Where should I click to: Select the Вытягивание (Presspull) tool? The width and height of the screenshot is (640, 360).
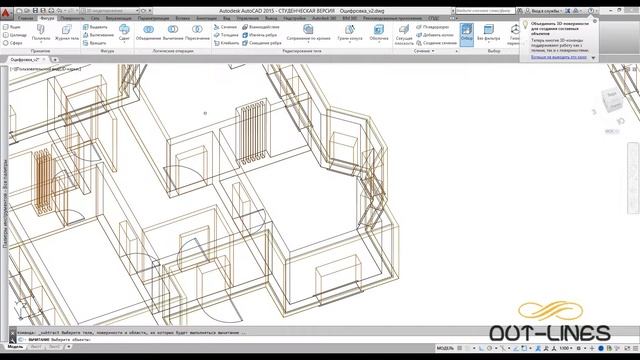(x=98, y=35)
